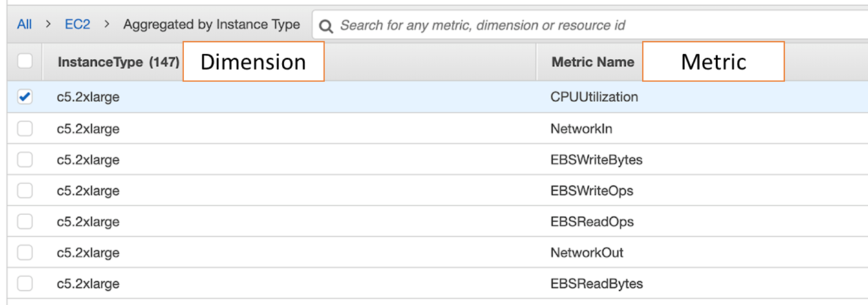Click c5.2xlarge in the EBSReadBytes row
868x305 pixels.
click(x=88, y=284)
